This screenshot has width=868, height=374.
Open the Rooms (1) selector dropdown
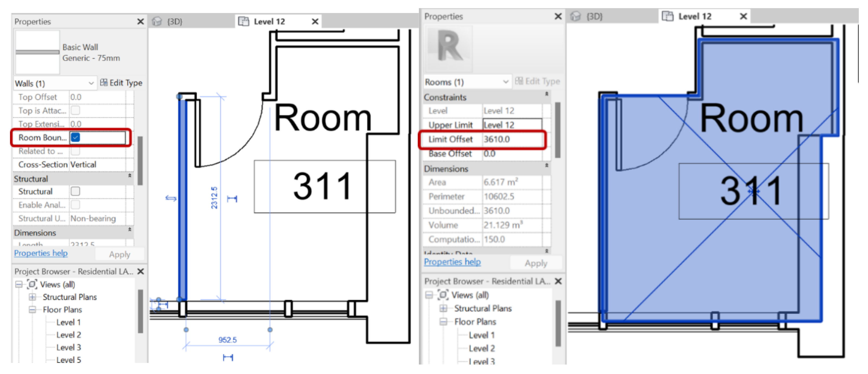point(506,82)
